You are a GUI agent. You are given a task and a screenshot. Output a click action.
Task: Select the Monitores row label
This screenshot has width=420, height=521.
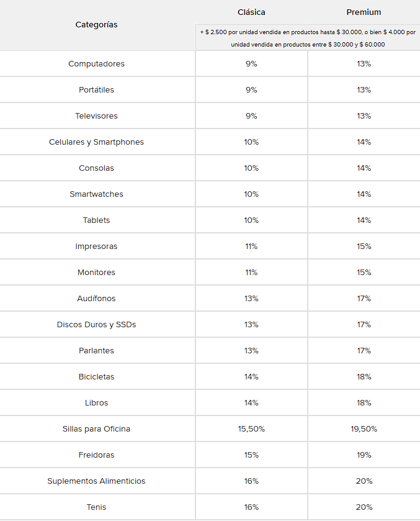point(96,273)
